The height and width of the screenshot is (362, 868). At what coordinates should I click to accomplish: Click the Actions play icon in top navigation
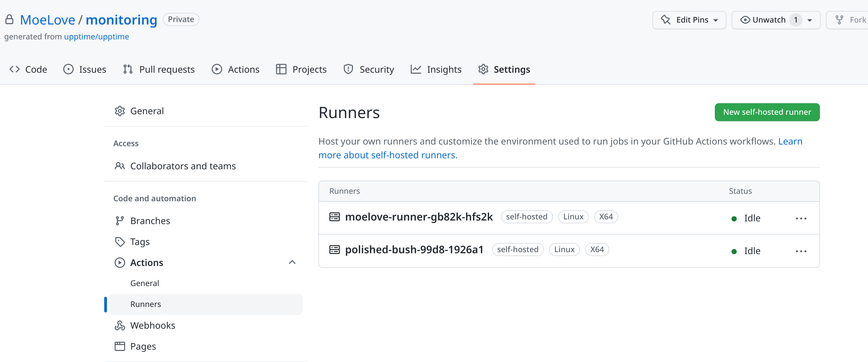[x=217, y=69]
